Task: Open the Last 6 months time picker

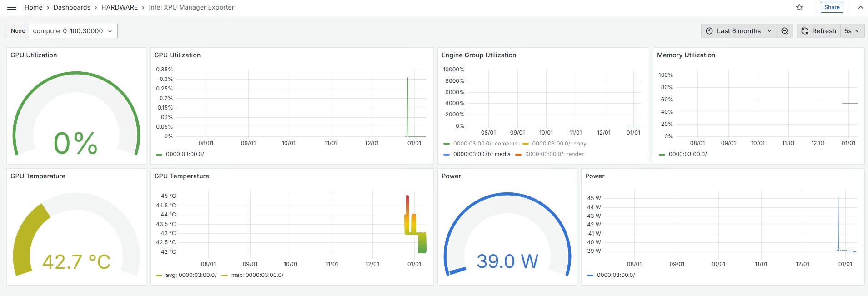Action: click(738, 31)
